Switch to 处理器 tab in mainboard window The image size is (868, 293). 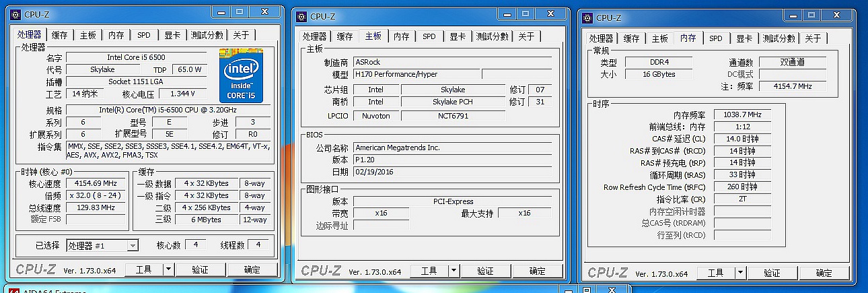click(x=314, y=36)
